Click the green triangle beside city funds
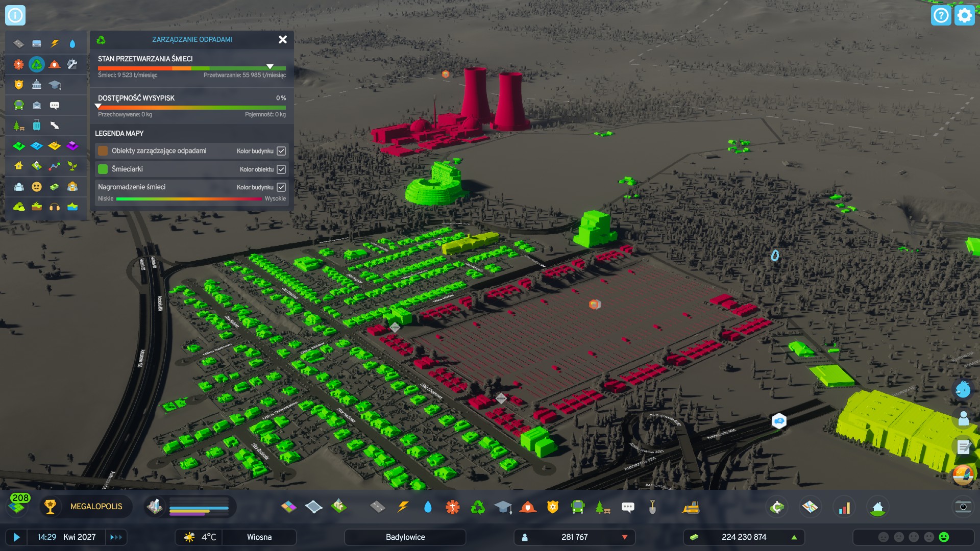The width and height of the screenshot is (980, 551). [x=795, y=537]
